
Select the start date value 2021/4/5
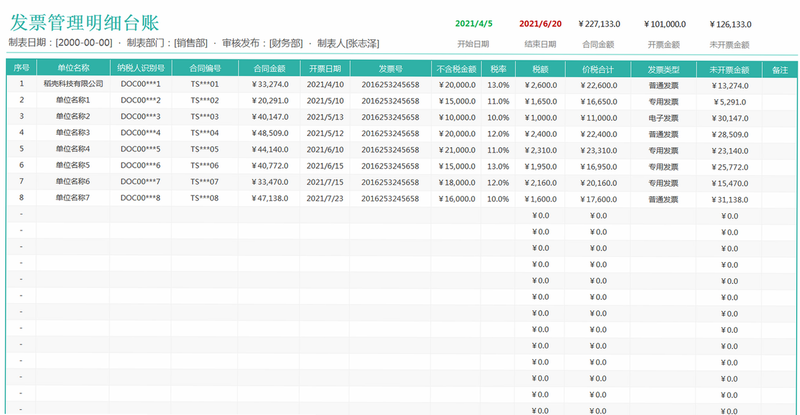tap(473, 23)
